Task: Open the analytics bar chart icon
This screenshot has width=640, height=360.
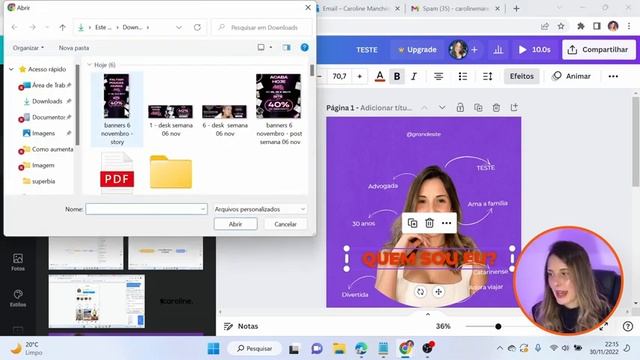Action: [x=498, y=49]
